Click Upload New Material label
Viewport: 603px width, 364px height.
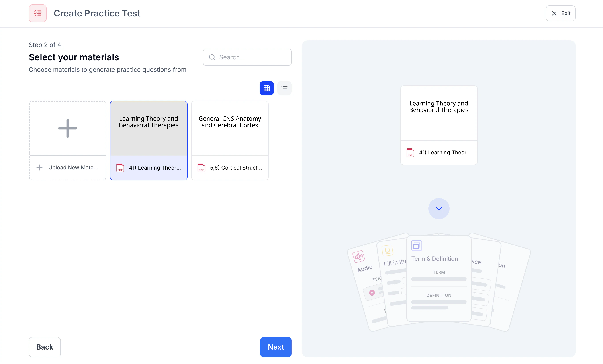(x=73, y=168)
